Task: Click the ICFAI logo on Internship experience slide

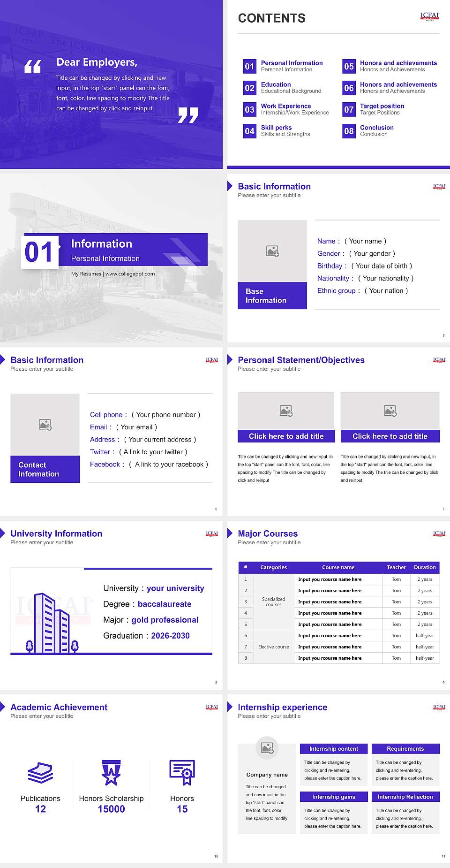Action: (439, 707)
